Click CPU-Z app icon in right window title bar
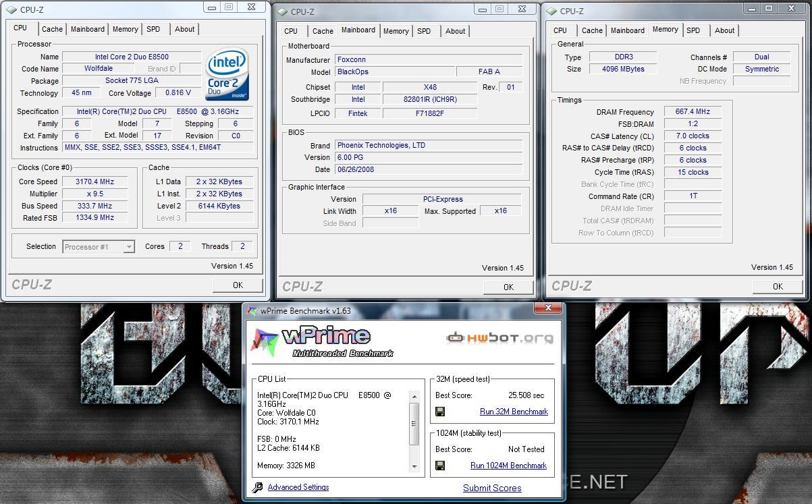 (x=551, y=11)
